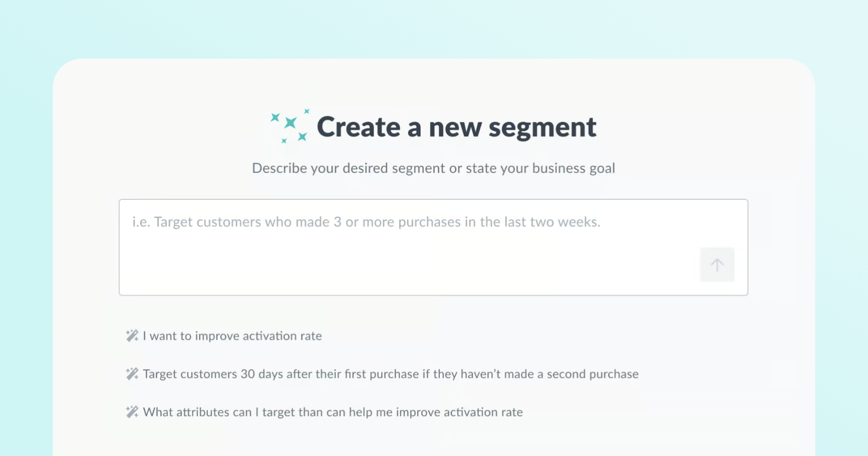
Task: Click the magic wand icon beside the What attributes suggestion
Action: click(x=132, y=412)
